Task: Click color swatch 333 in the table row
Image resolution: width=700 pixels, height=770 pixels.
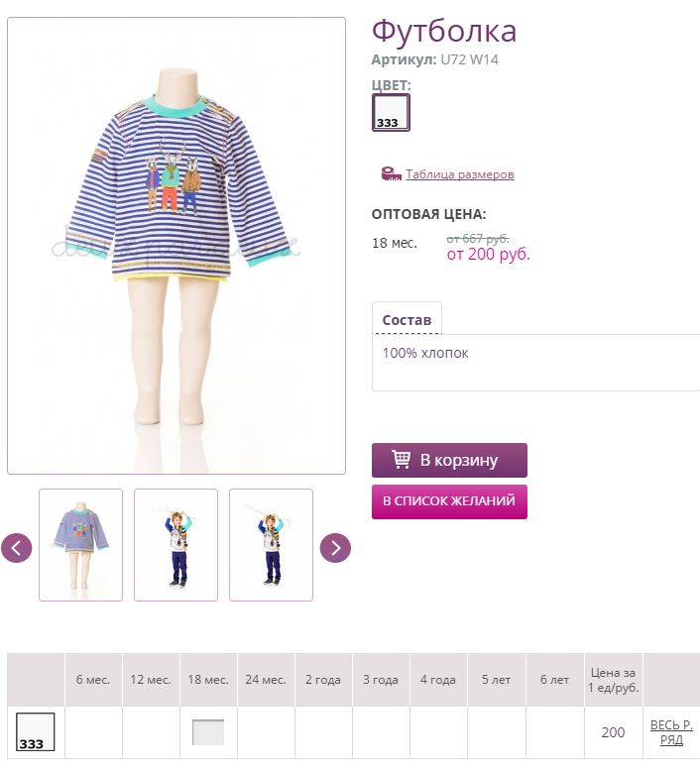Action: (36, 731)
